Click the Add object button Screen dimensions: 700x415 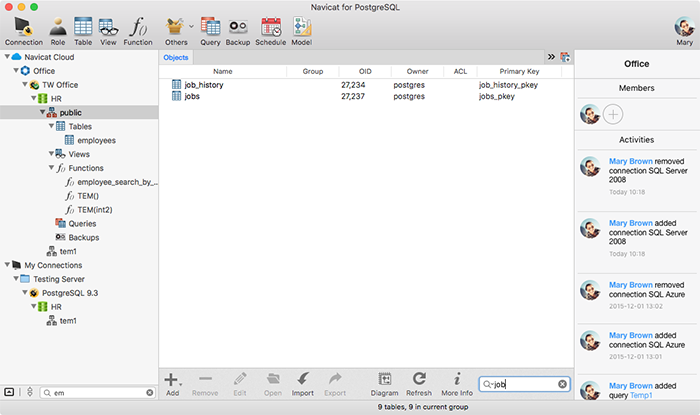pyautogui.click(x=172, y=384)
